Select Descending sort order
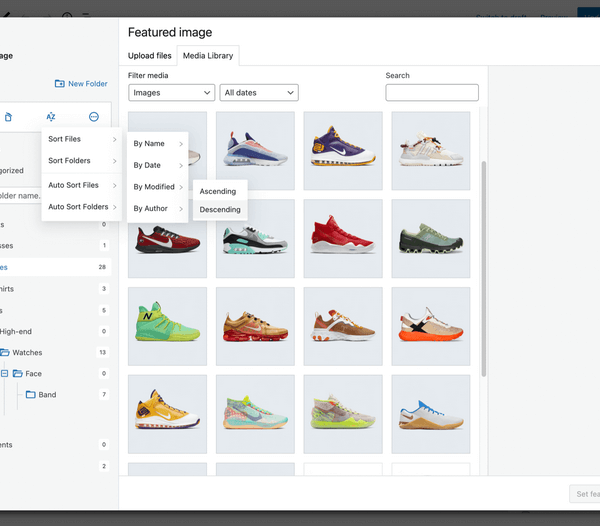Image resolution: width=600 pixels, height=526 pixels. click(x=220, y=210)
